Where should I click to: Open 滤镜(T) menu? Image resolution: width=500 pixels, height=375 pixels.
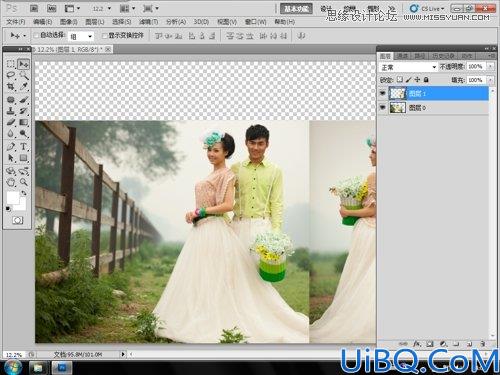pyautogui.click(x=148, y=22)
